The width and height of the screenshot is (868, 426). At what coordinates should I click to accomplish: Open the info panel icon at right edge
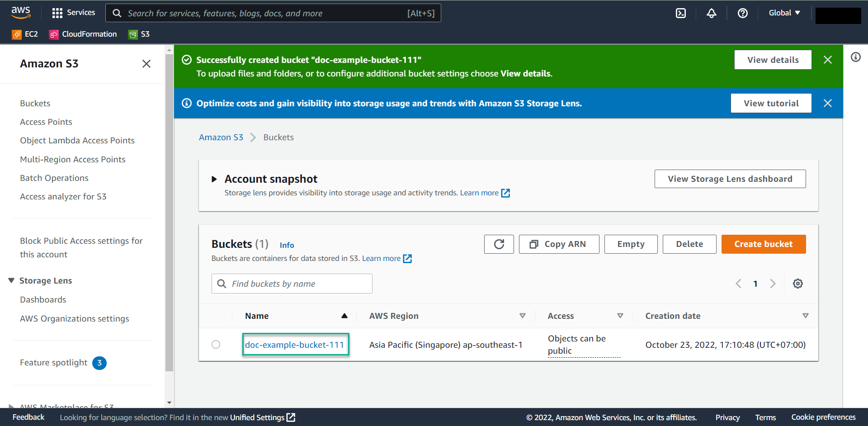pyautogui.click(x=855, y=57)
